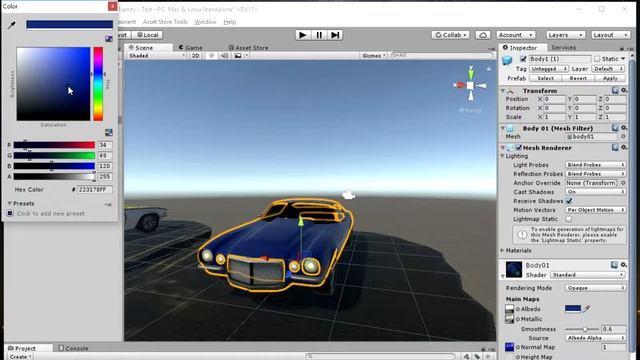Toggle Body1 (1) active checkbox
640x360 pixels.
click(523, 59)
